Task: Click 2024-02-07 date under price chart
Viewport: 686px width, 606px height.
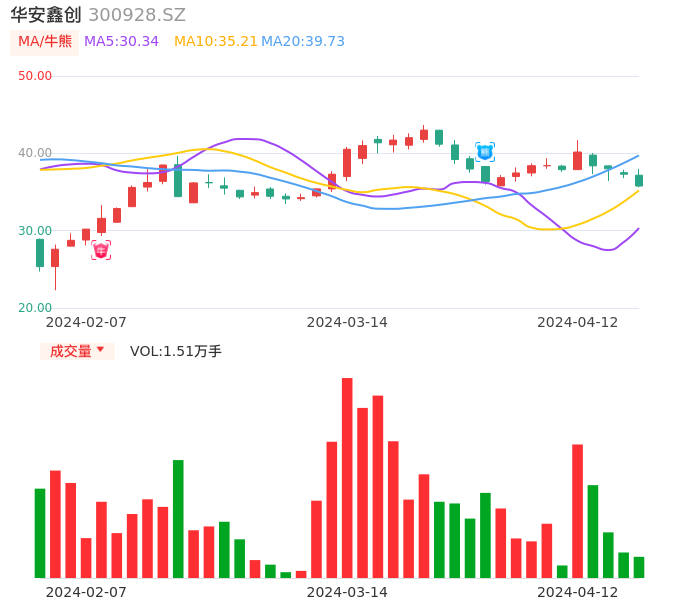Action: click(86, 322)
